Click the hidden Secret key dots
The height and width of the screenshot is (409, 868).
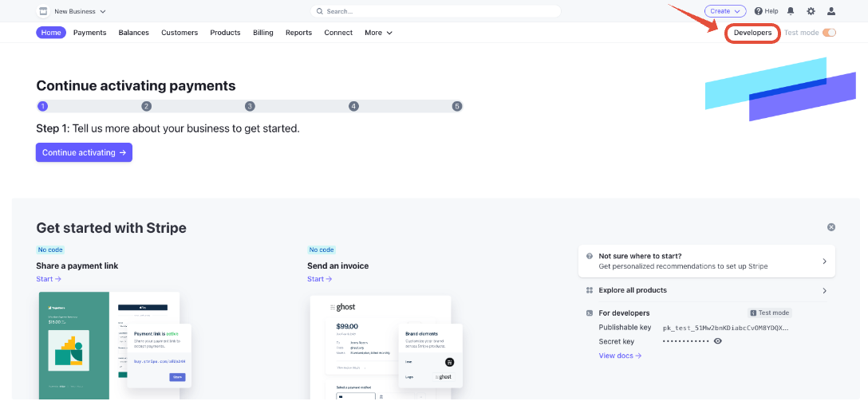(686, 341)
